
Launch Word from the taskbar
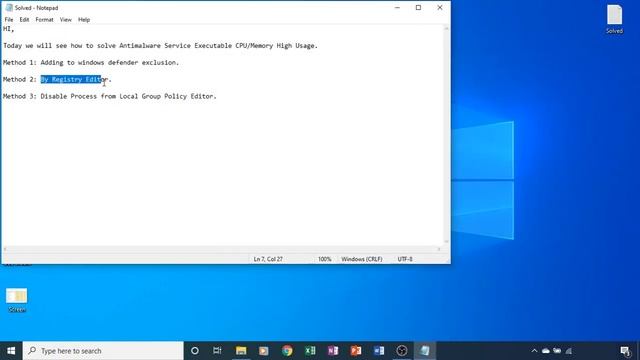(x=379, y=351)
